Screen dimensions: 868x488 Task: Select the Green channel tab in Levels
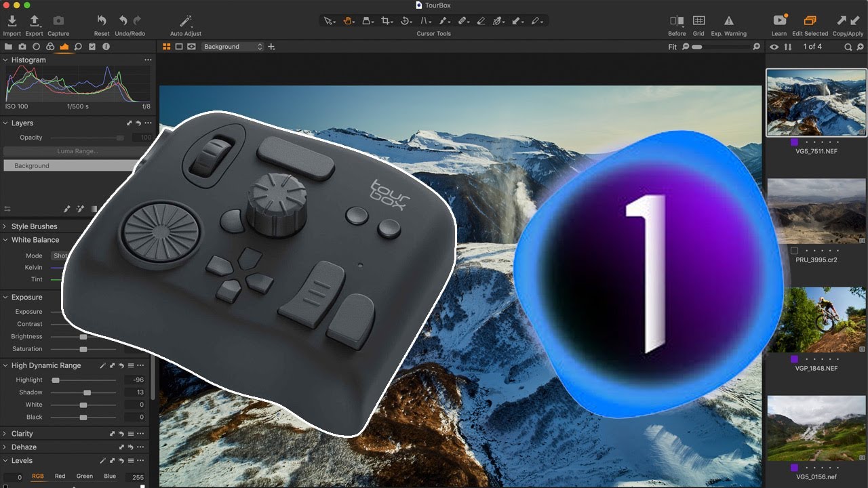[x=85, y=476]
